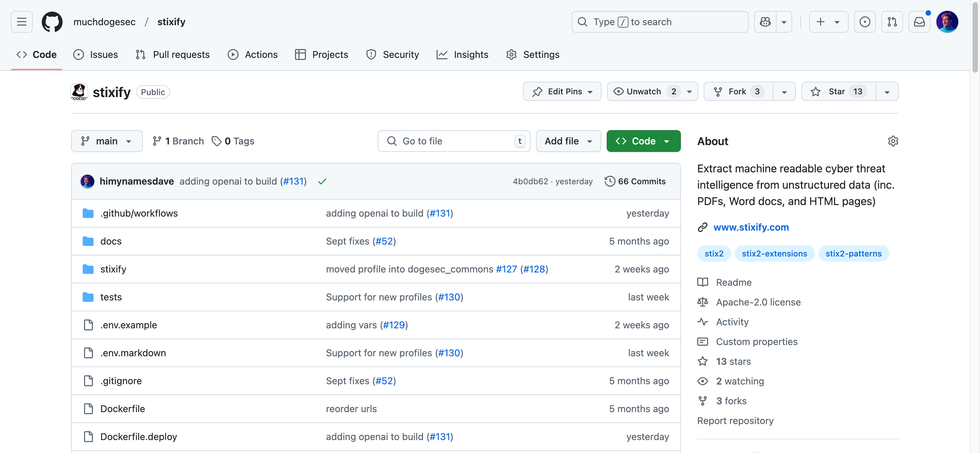Image resolution: width=980 pixels, height=453 pixels.
Task: Toggle Unwatch for this repository
Action: (x=644, y=91)
